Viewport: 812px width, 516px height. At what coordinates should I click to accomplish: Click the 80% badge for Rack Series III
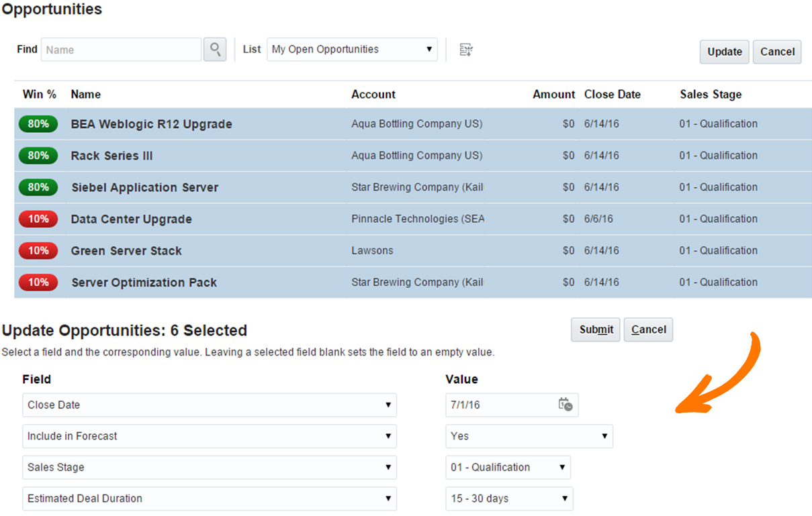[38, 156]
